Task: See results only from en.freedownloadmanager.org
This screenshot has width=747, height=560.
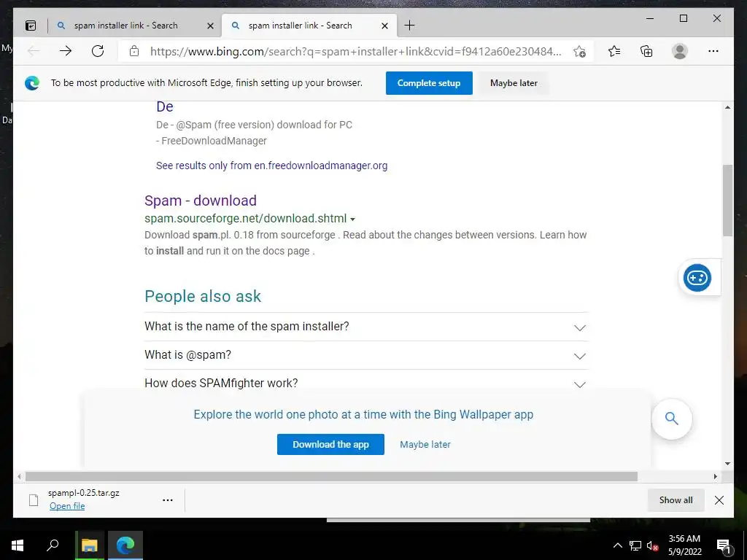Action: pyautogui.click(x=271, y=166)
